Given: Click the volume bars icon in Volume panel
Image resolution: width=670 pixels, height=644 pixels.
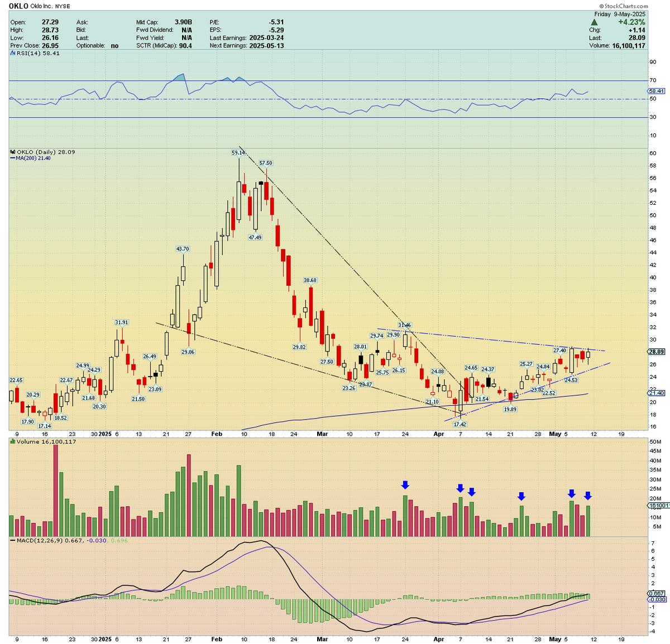Looking at the screenshot, I should pyautogui.click(x=12, y=441).
